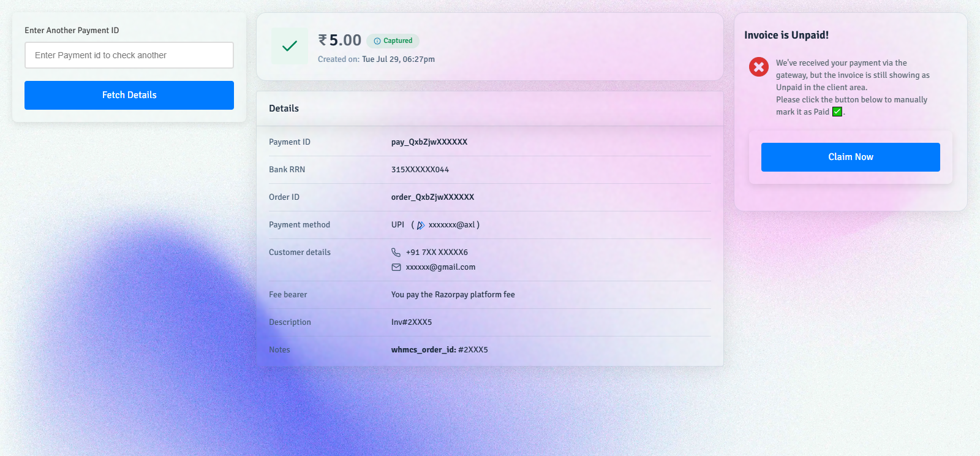Click the created date Tue Jul 29, 06:27pm

pyautogui.click(x=398, y=59)
